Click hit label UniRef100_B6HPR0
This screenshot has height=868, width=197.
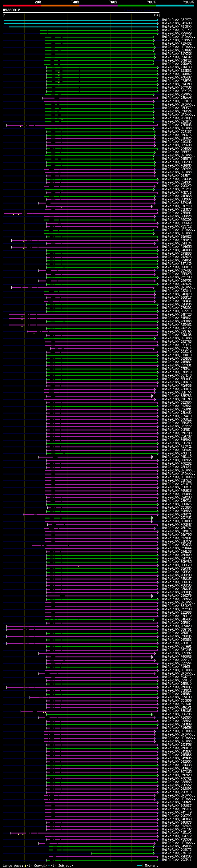pyautogui.click(x=177, y=216)
